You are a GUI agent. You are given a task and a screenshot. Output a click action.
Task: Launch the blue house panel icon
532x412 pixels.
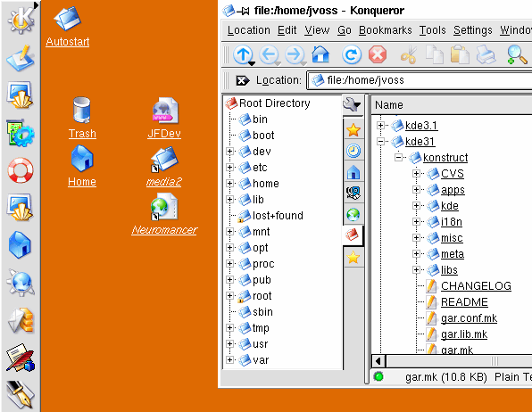click(x=20, y=245)
